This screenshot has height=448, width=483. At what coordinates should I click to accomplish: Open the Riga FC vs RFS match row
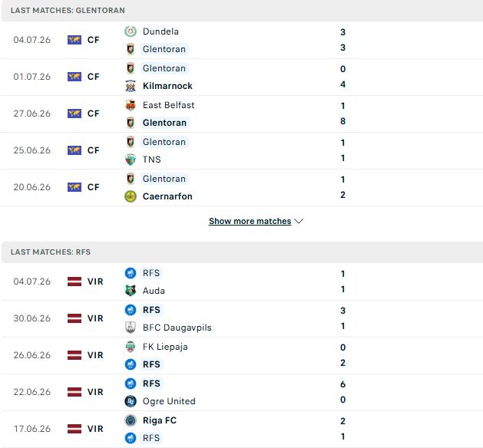pyautogui.click(x=241, y=429)
